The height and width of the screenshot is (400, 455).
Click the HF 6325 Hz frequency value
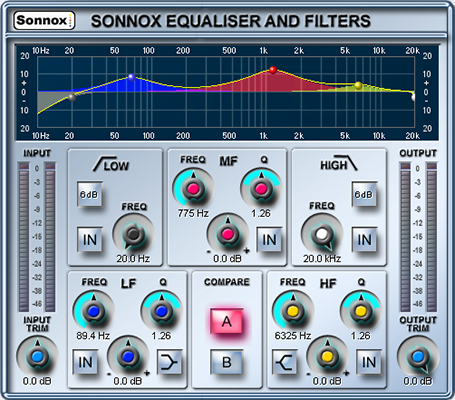pyautogui.click(x=293, y=336)
